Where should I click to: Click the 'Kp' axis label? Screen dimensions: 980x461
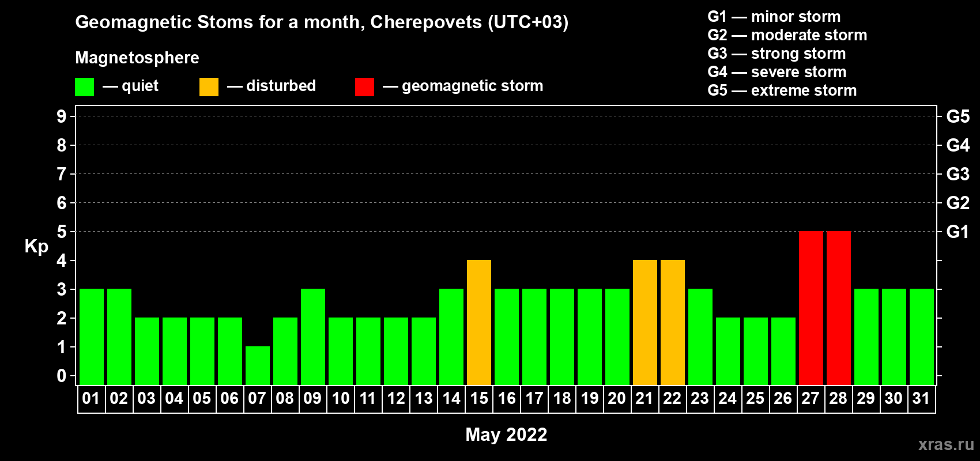point(36,247)
